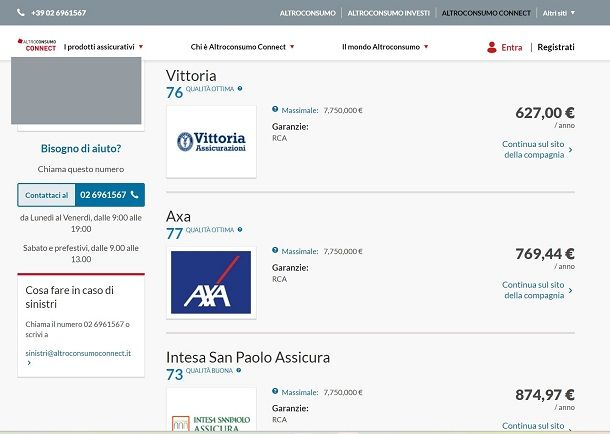Click the gray placeholder box in sidebar
The width and height of the screenshot is (610, 434).
76,91
